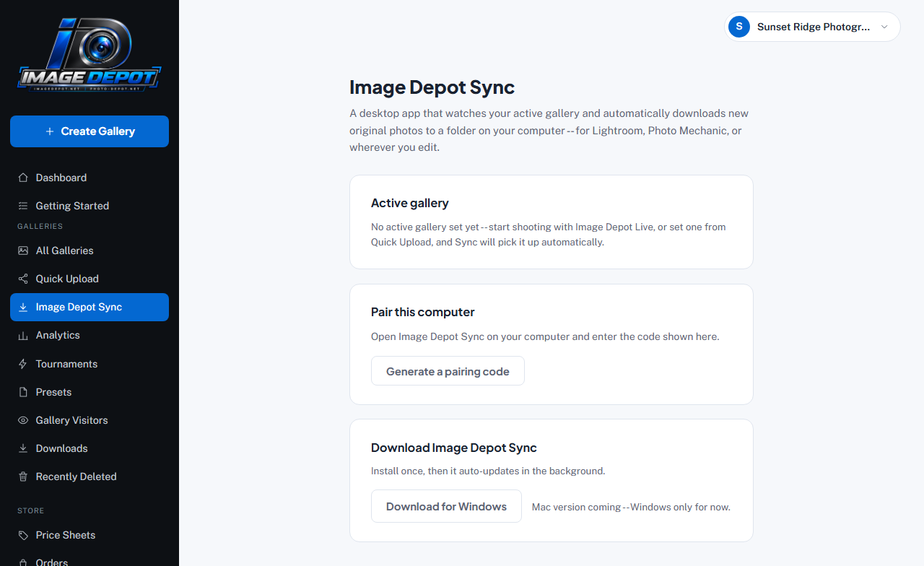
Task: Open the Analytics sidebar item
Action: (x=90, y=335)
